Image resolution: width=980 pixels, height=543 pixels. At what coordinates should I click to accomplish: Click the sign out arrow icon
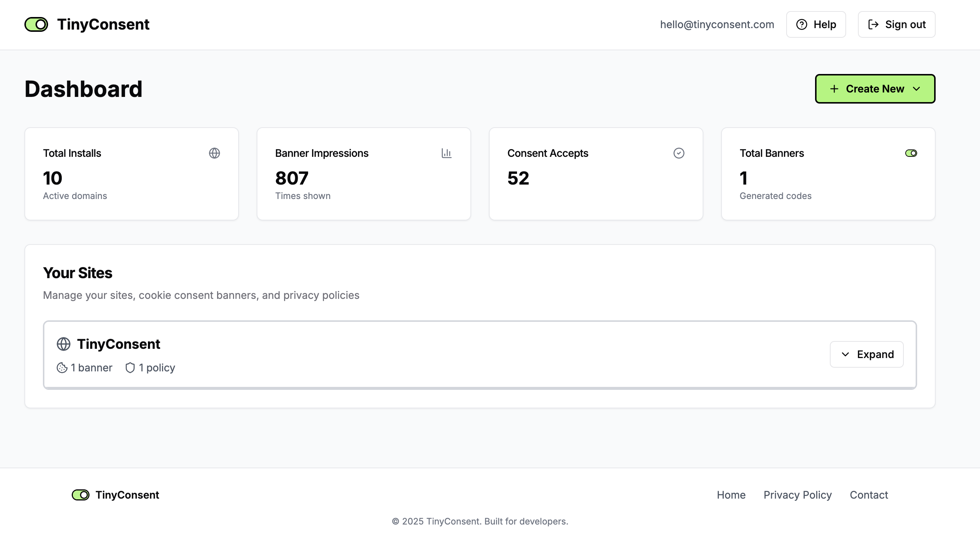click(x=873, y=24)
